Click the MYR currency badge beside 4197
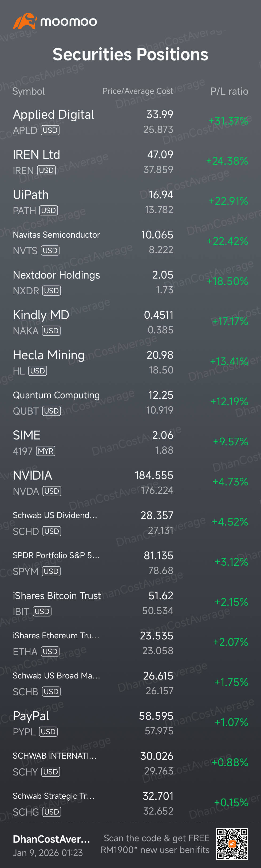 pyautogui.click(x=45, y=451)
